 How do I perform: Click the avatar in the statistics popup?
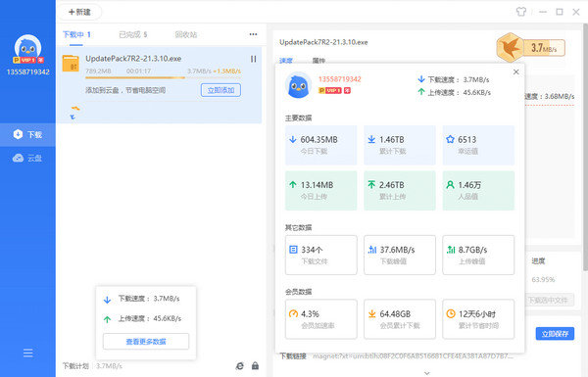[x=298, y=85]
